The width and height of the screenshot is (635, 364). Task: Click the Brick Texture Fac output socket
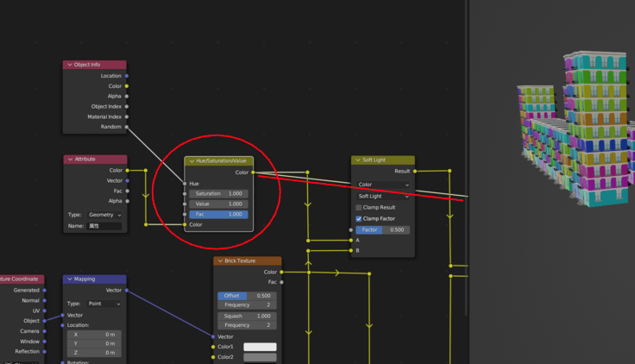(x=281, y=282)
